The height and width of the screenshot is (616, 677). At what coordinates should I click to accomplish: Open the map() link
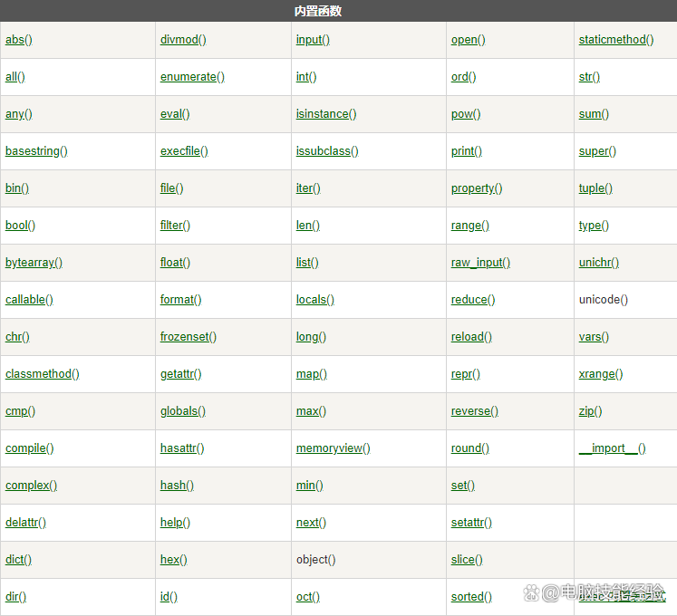311,374
